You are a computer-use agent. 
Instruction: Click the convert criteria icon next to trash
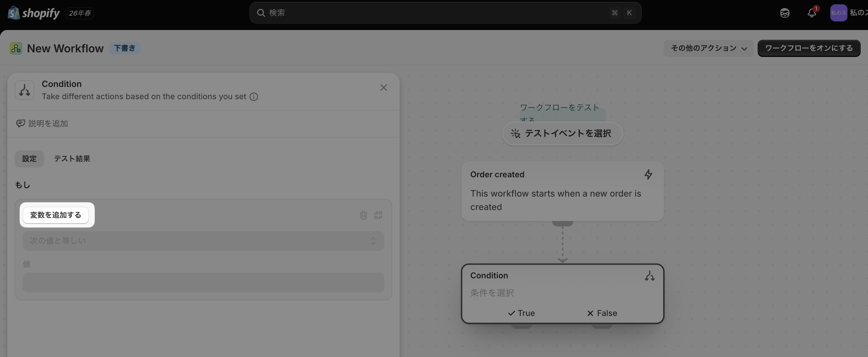coord(378,215)
